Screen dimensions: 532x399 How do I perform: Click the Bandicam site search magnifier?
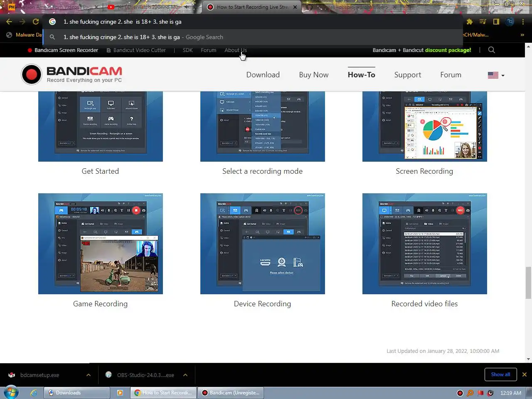click(x=492, y=50)
